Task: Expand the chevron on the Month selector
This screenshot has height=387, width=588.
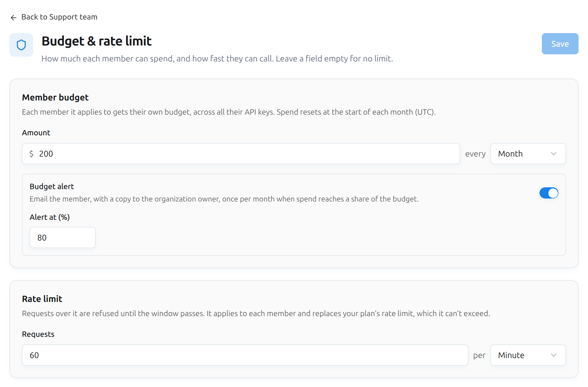Action: [x=554, y=154]
